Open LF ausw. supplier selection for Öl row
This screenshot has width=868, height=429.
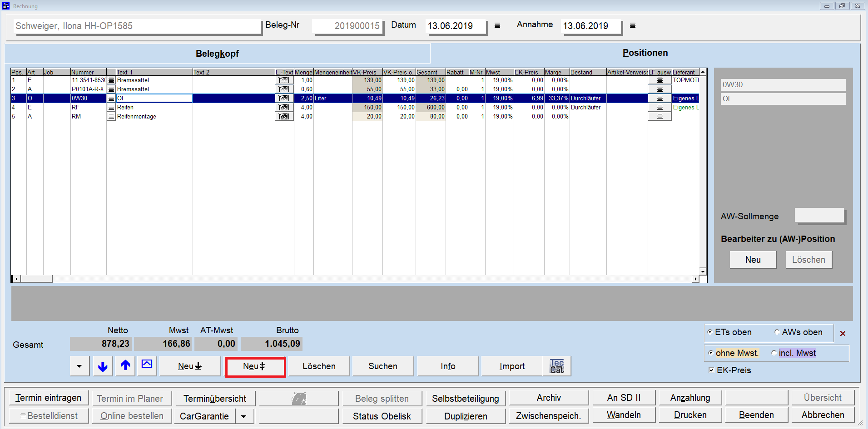tap(660, 99)
